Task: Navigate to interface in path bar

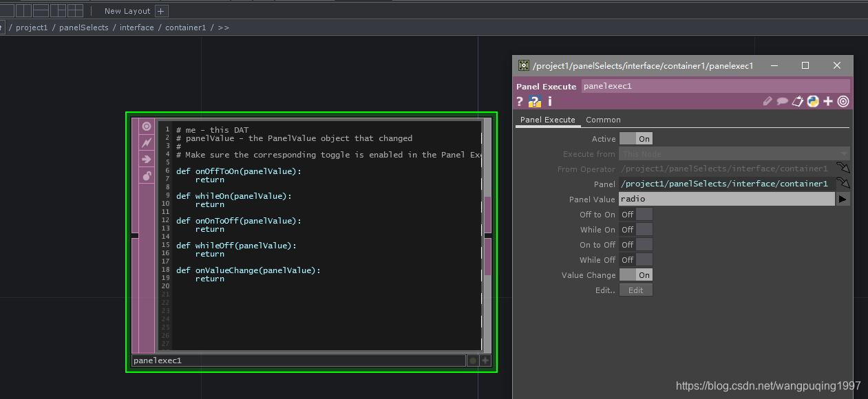Action: 137,28
